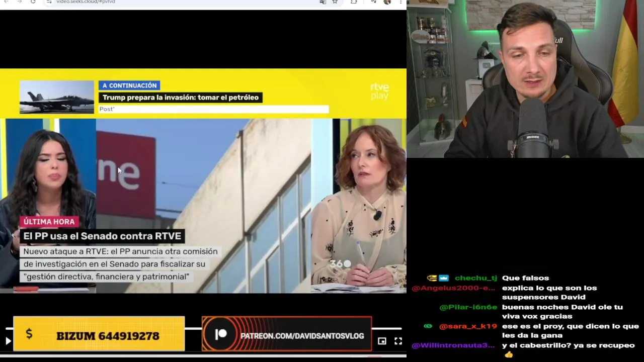The height and width of the screenshot is (362, 644).
Task: Click chat username @sara_x_k19
Action: click(468, 326)
